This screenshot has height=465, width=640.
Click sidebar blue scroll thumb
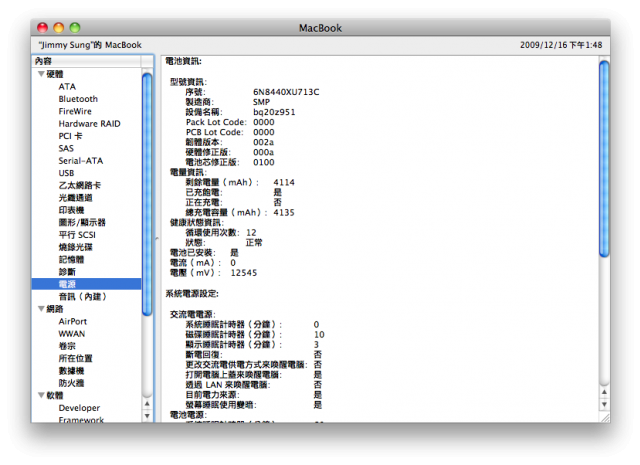[x=147, y=194]
